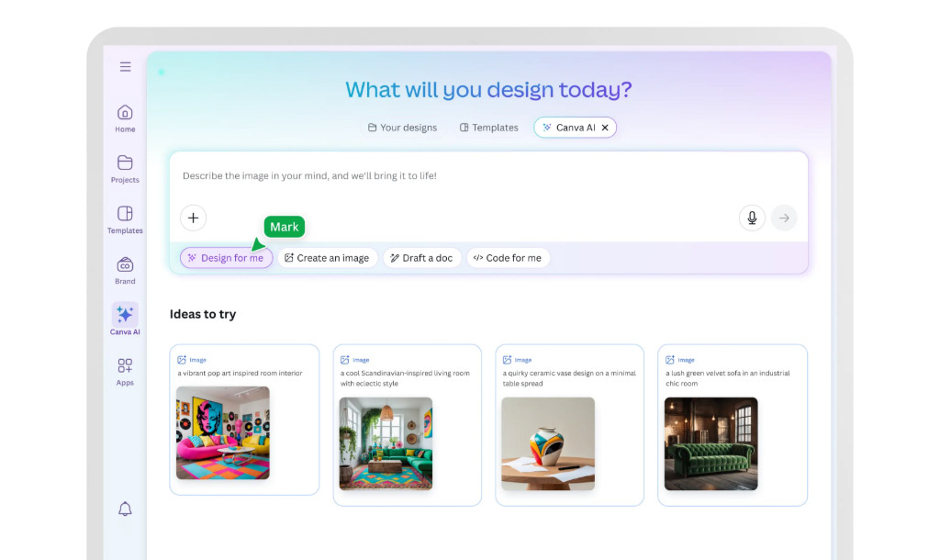Focus the describe image prompt field

click(488, 175)
